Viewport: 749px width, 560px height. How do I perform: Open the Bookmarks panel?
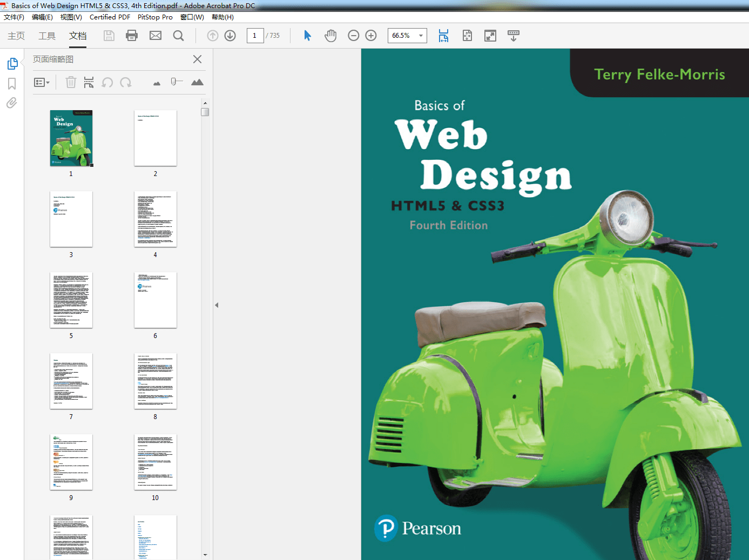coord(11,83)
